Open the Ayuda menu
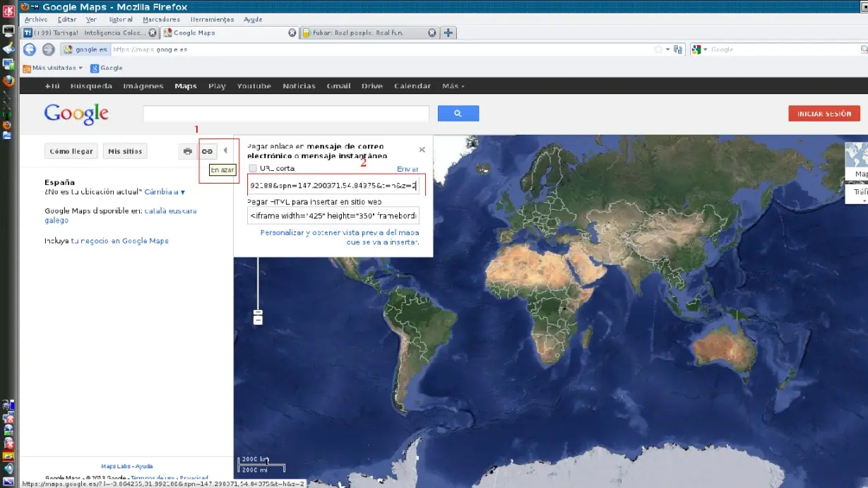Image resolution: width=868 pixels, height=488 pixels. point(253,20)
